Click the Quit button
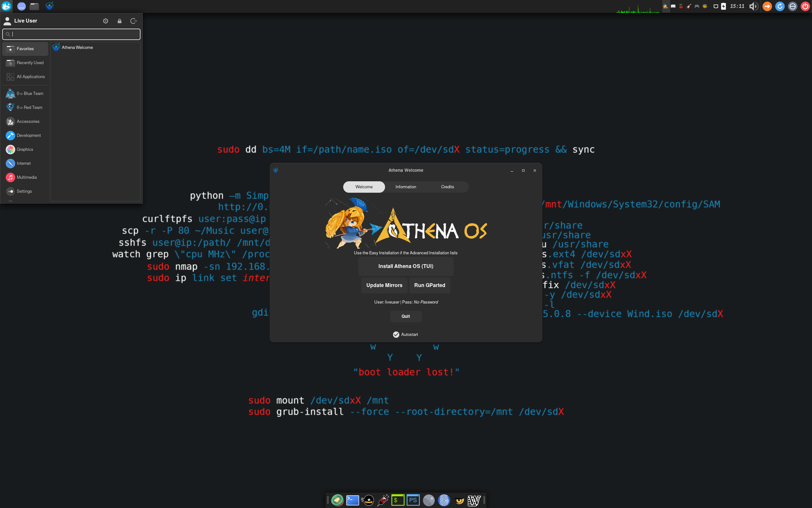 pos(406,316)
